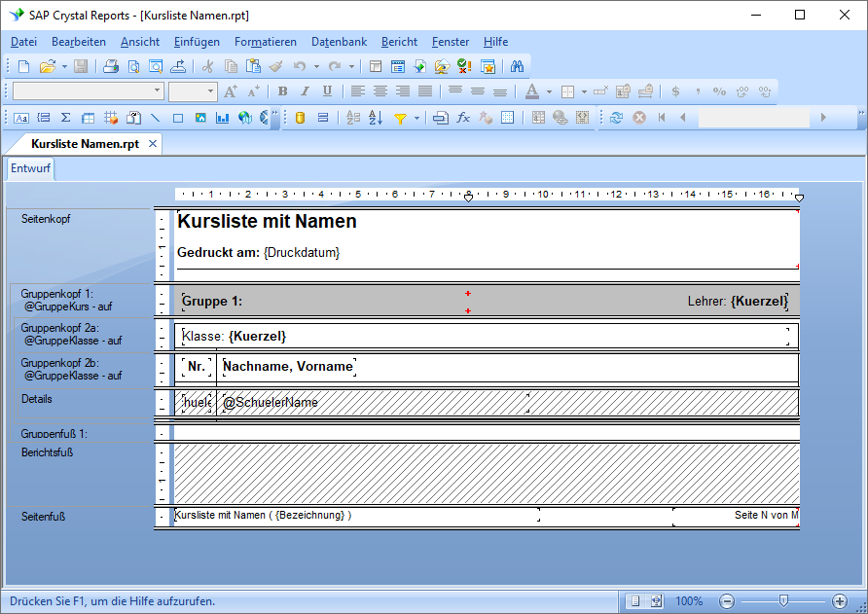Select the Kursliste mit Namen title object

pyautogui.click(x=267, y=222)
